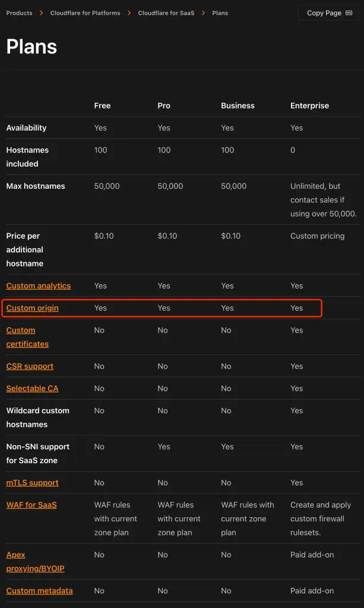Click the Business column header
The image size is (364, 608).
[238, 106]
